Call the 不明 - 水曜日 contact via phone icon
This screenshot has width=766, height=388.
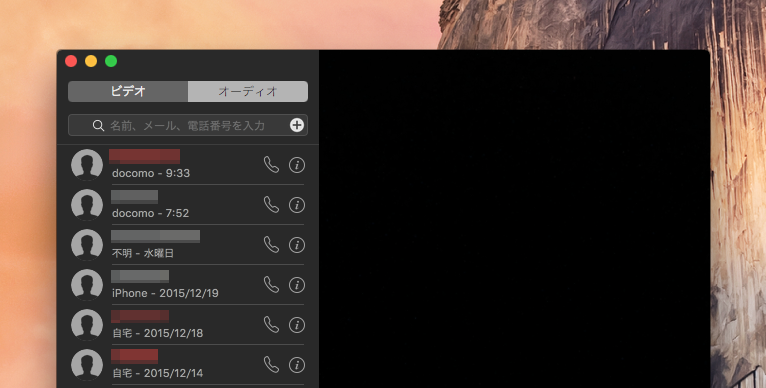pyautogui.click(x=271, y=245)
